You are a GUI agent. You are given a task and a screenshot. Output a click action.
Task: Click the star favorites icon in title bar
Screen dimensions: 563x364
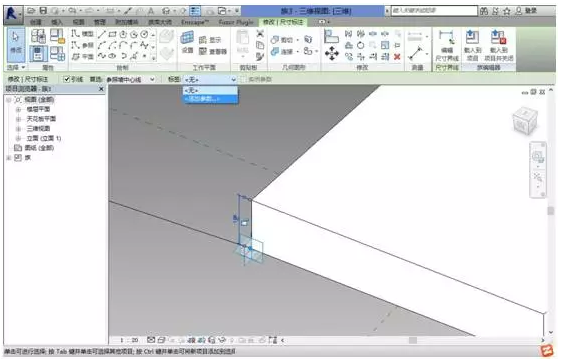507,11
